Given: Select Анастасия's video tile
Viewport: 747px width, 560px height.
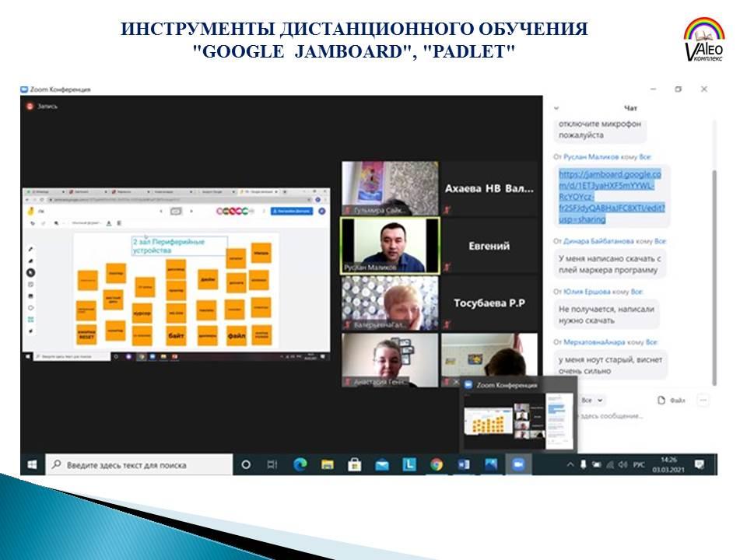Looking at the screenshot, I should point(390,360).
